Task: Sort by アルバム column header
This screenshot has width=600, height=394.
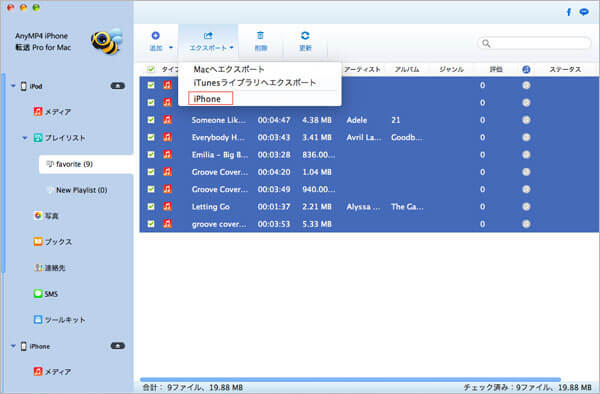Action: point(407,69)
